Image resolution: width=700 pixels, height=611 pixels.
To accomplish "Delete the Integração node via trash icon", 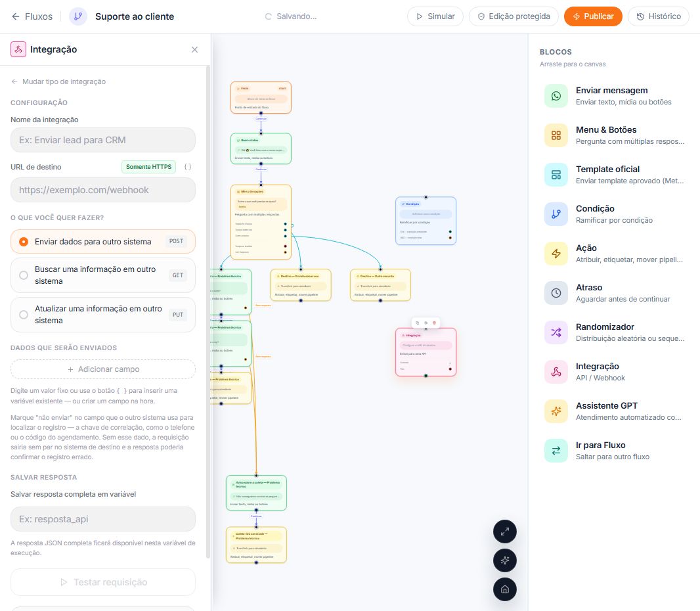I will (x=434, y=323).
